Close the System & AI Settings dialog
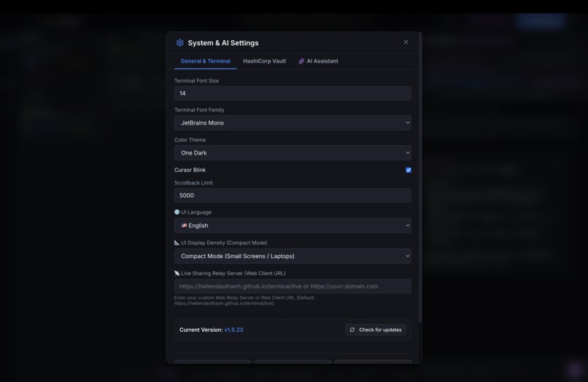This screenshot has height=382, width=588. (x=406, y=42)
